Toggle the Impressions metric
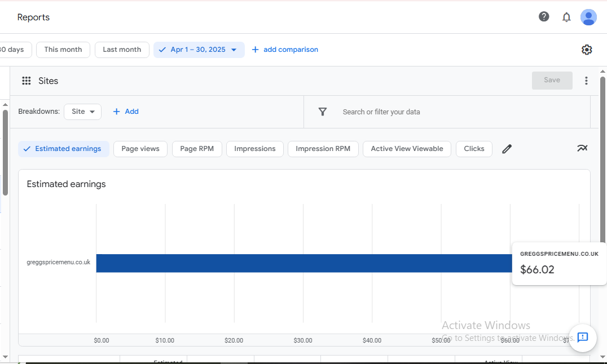This screenshot has height=364, width=607. 255,149
